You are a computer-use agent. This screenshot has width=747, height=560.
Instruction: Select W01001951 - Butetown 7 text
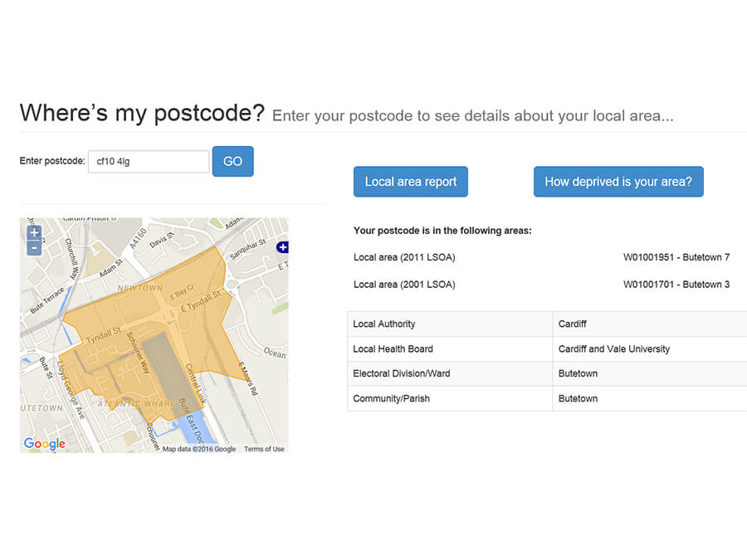click(x=676, y=257)
